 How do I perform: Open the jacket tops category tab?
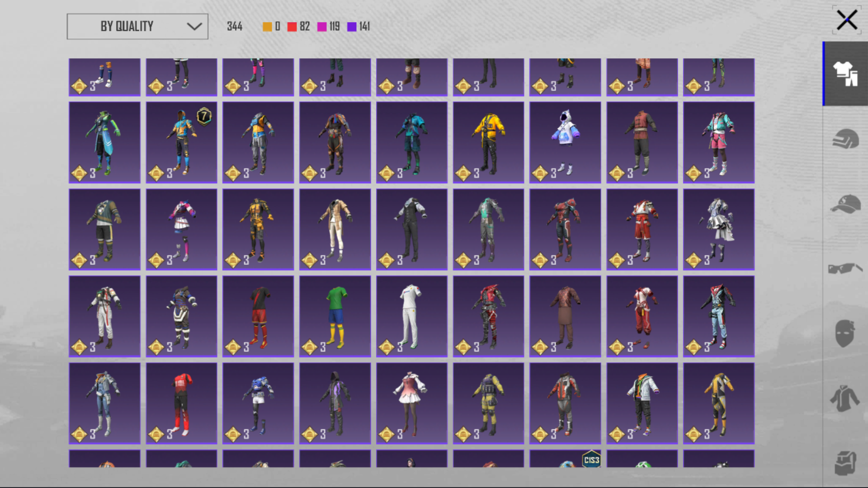(845, 399)
